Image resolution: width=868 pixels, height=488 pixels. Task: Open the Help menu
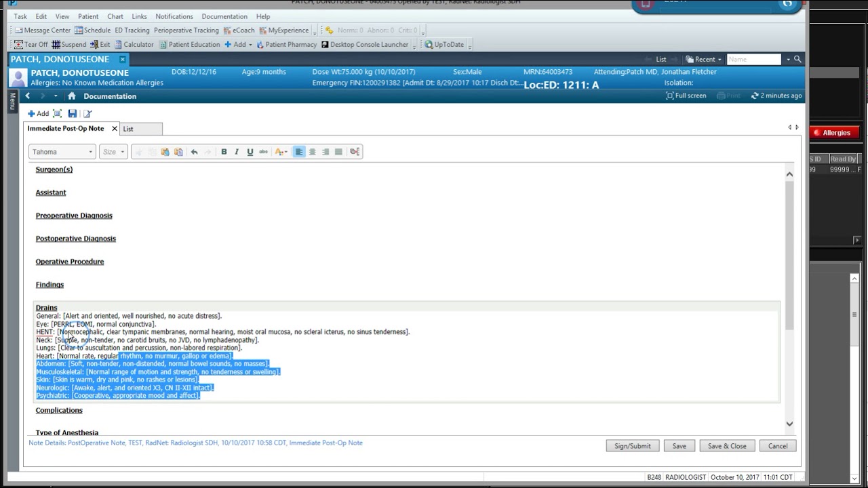263,16
